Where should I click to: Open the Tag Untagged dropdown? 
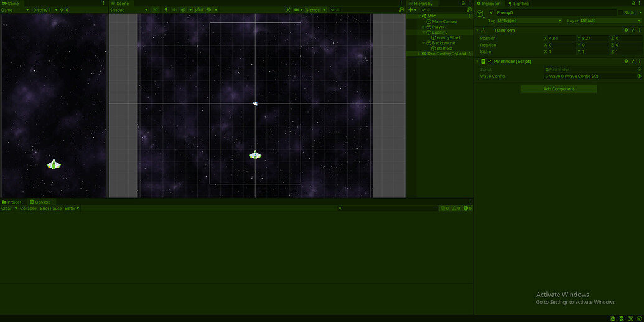pyautogui.click(x=530, y=21)
